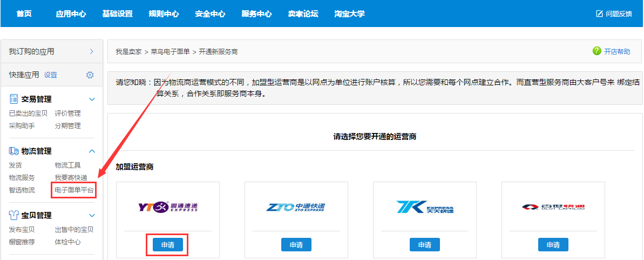Apply for 圆通速递 with 申请 button
644x260 pixels.
(x=167, y=244)
